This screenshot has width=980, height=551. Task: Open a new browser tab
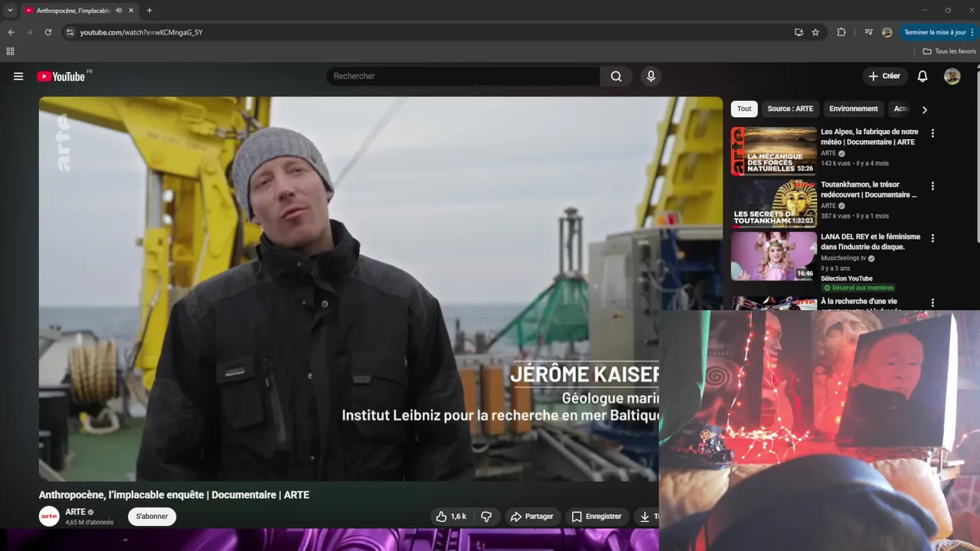[149, 11]
